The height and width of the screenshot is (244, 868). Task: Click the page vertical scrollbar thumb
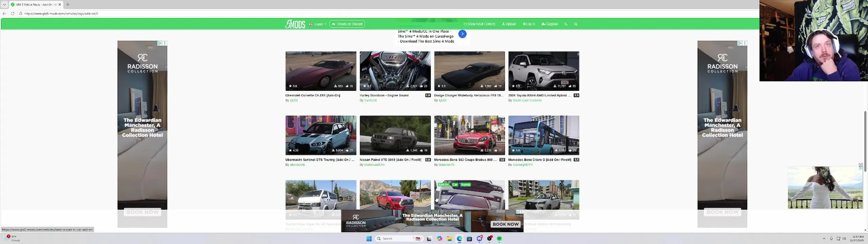point(865,141)
